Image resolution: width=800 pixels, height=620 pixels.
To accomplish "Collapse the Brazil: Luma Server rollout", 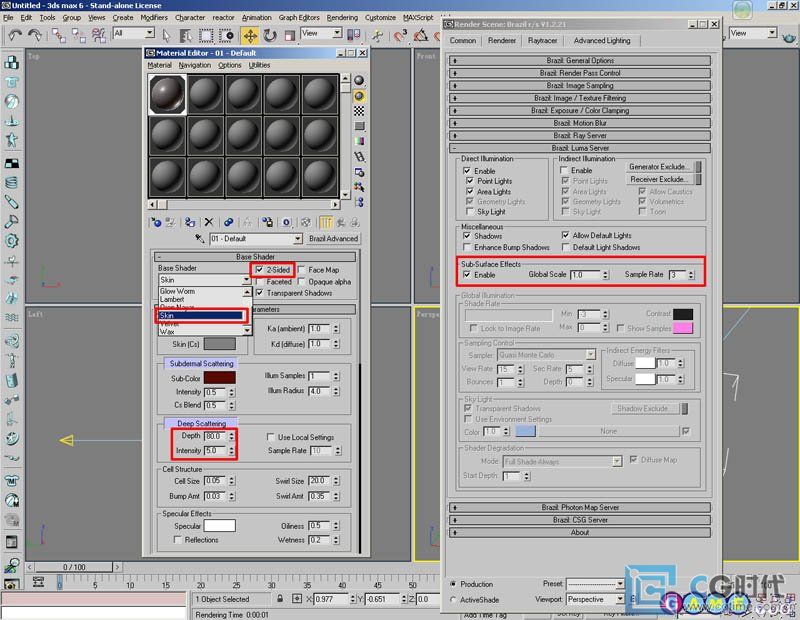I will 580,148.
